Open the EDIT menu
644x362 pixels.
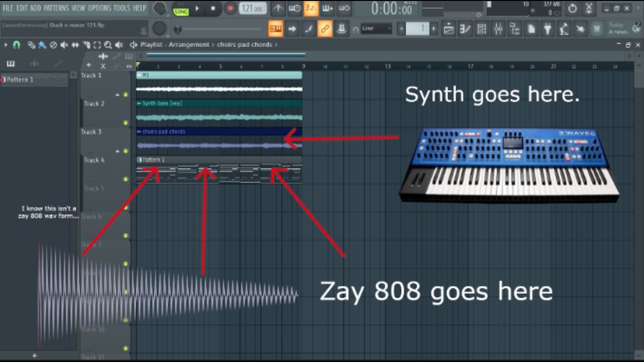tap(22, 8)
